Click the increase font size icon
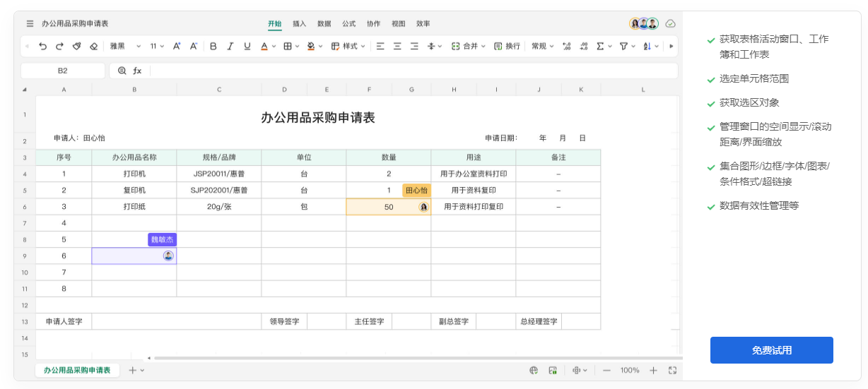Screen dimensions: 868x389 pos(177,46)
